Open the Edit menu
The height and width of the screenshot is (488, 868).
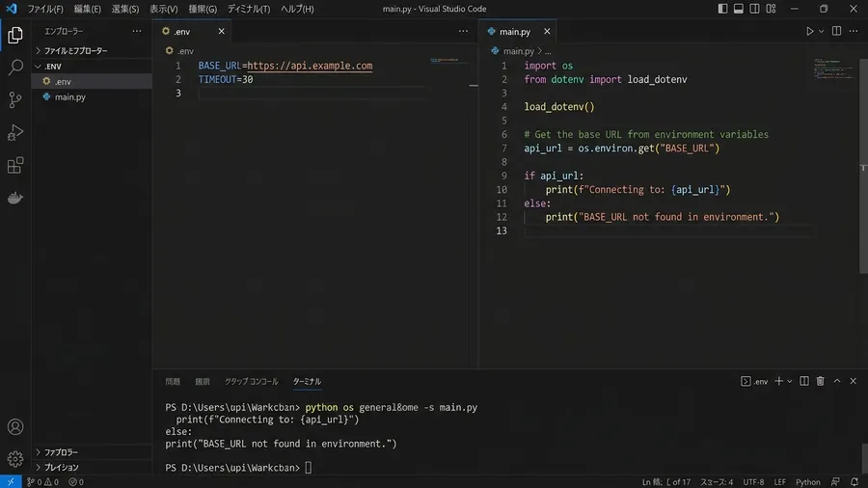(88, 9)
